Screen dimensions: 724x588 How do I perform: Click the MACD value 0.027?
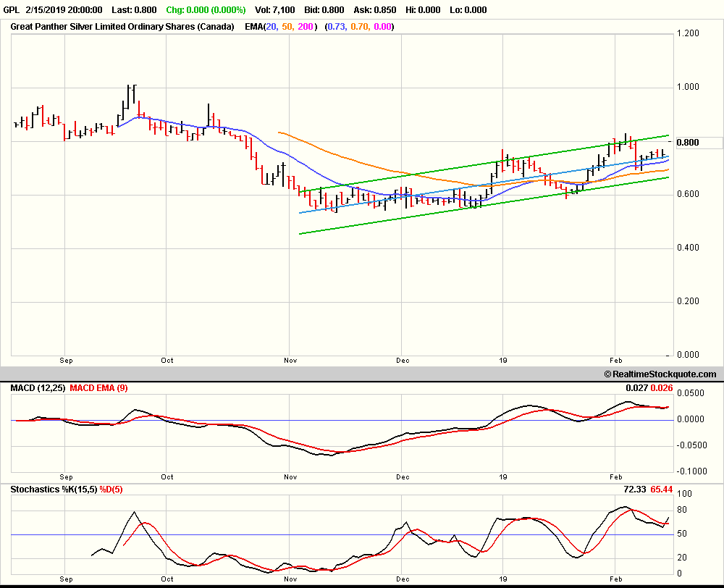pos(636,388)
